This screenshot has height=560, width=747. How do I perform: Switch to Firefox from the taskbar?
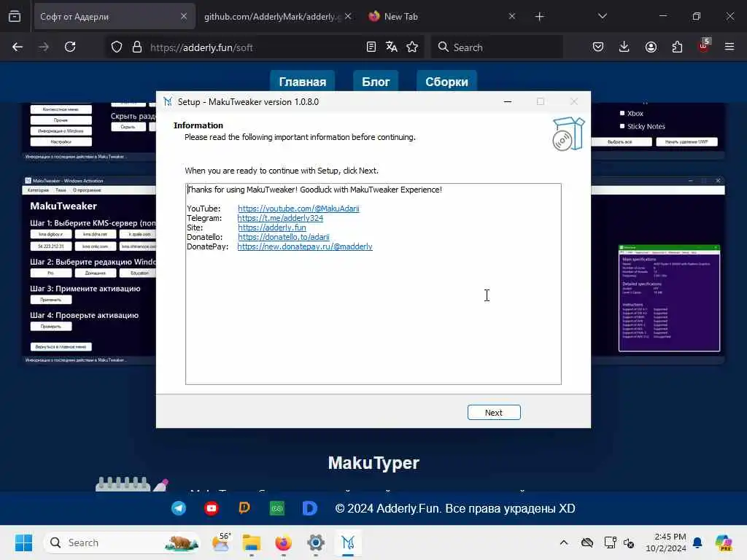tap(284, 542)
